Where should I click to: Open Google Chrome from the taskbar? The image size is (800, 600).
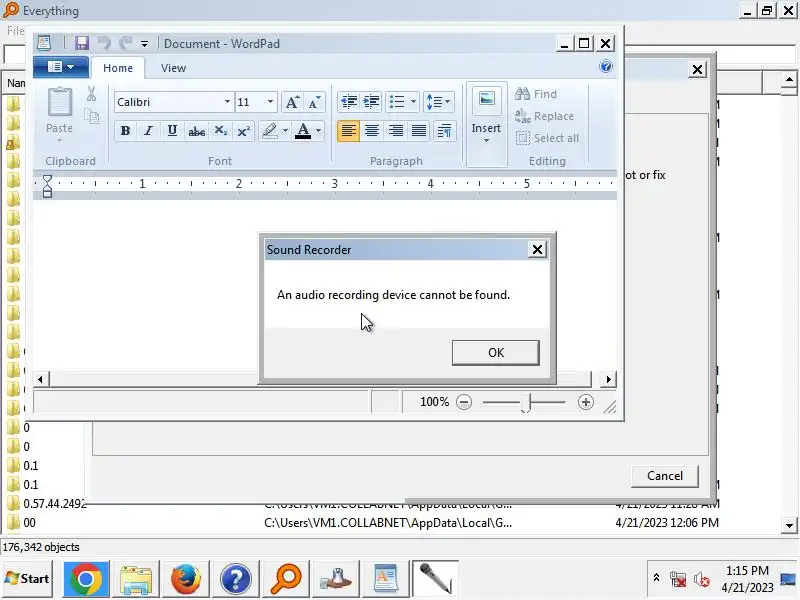(x=86, y=579)
